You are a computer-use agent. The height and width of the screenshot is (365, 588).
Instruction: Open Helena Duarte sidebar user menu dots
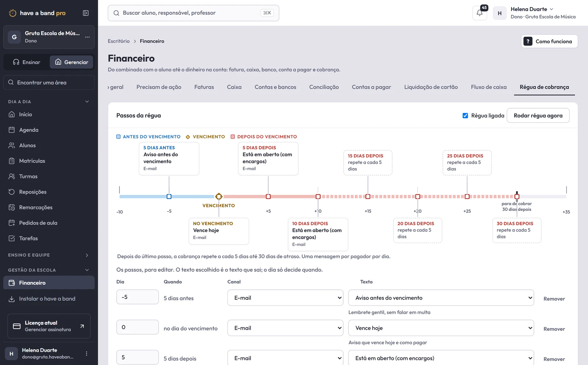tap(86, 354)
